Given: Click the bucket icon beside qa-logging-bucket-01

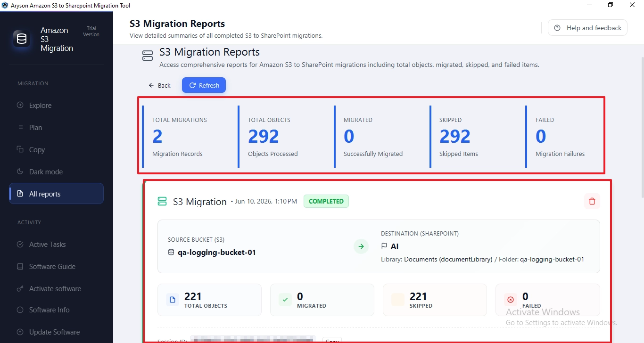Looking at the screenshot, I should [x=171, y=252].
